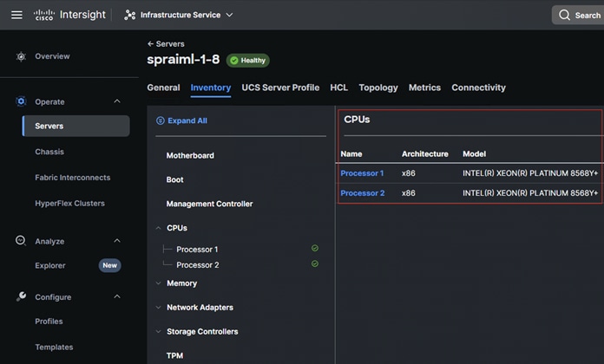Click the Configure wrench icon
The image size is (604, 364).
pyautogui.click(x=21, y=296)
